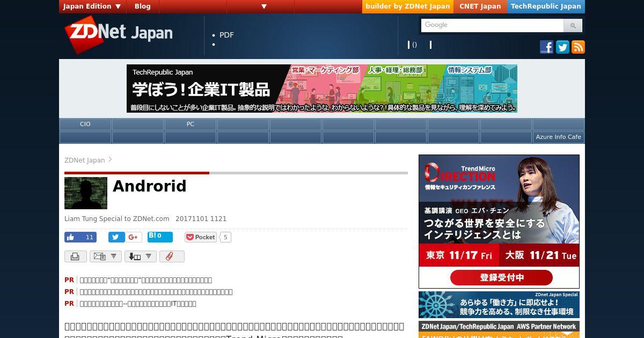This screenshot has width=644, height=338.
Task: Switch to CNET Japan tab
Action: click(480, 6)
